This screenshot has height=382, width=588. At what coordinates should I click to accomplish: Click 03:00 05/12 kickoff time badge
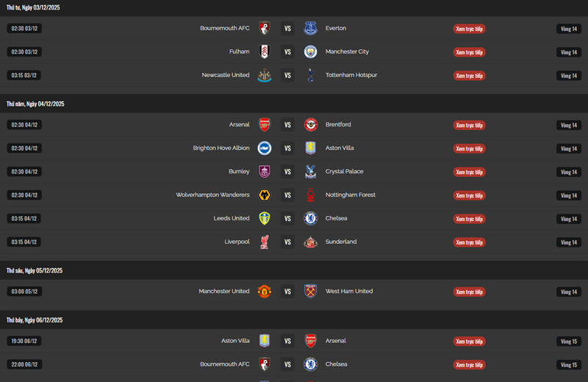click(x=24, y=292)
